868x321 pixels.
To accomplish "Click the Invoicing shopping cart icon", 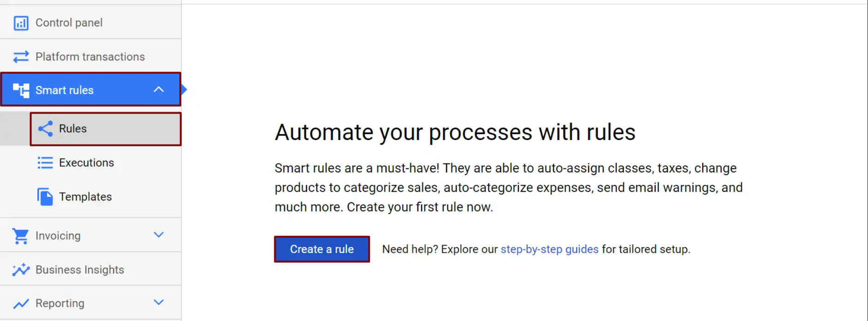I will pos(21,236).
